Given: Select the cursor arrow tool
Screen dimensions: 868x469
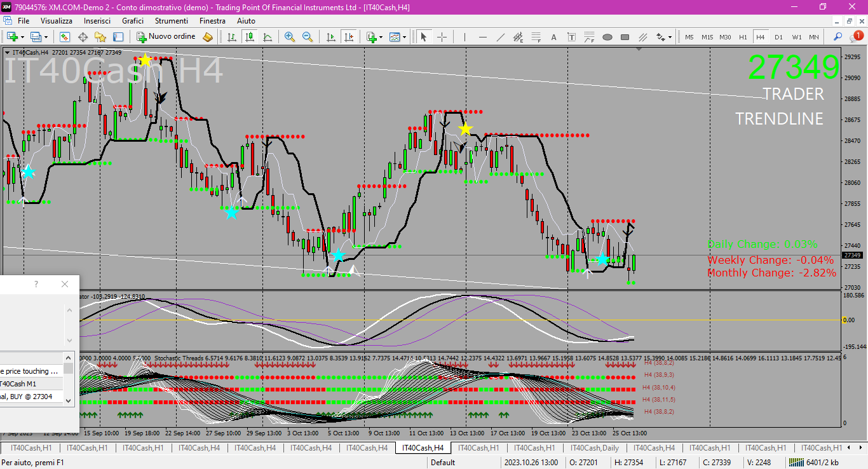Looking at the screenshot, I should pyautogui.click(x=424, y=37).
